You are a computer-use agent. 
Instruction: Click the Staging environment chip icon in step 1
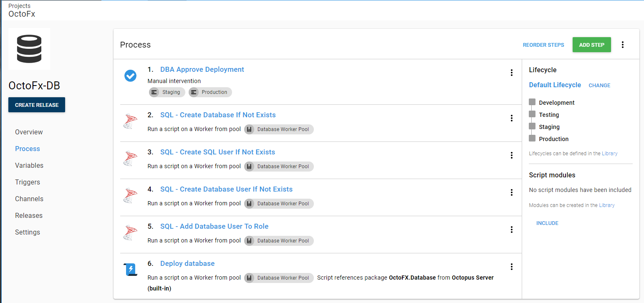154,92
